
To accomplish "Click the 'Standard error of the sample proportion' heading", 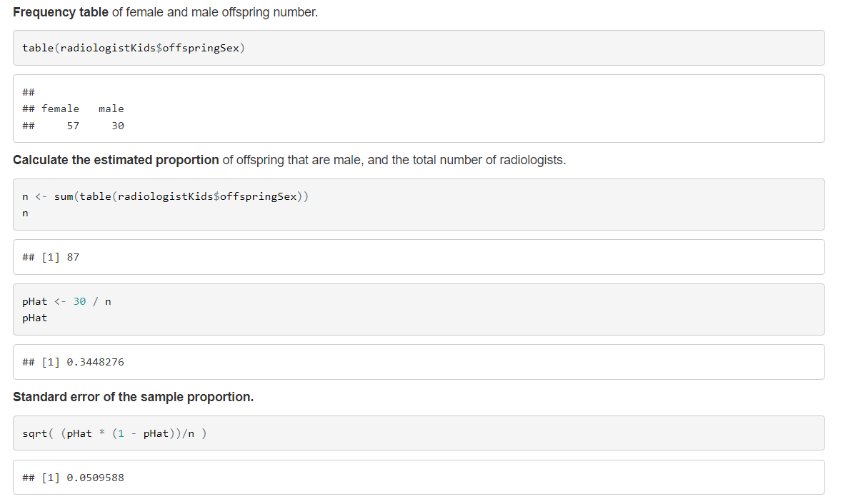I will point(133,397).
